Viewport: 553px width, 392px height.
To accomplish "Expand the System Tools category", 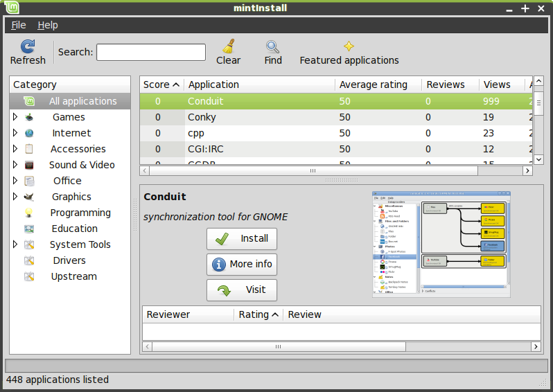I will click(x=15, y=244).
